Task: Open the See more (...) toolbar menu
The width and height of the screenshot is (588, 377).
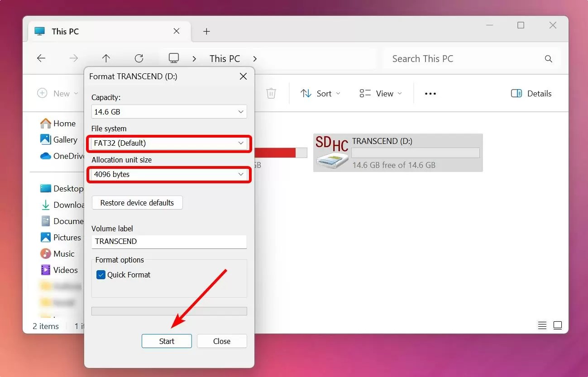Action: point(430,93)
